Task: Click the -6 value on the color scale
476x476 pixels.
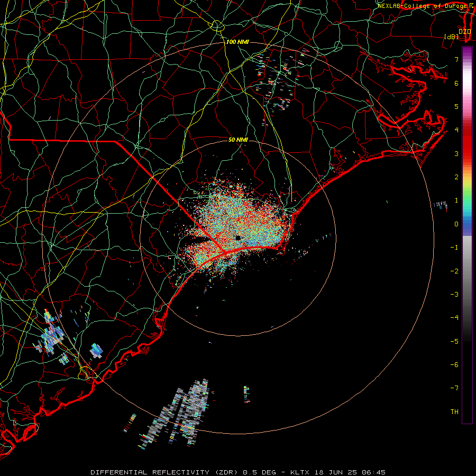Action: click(454, 365)
